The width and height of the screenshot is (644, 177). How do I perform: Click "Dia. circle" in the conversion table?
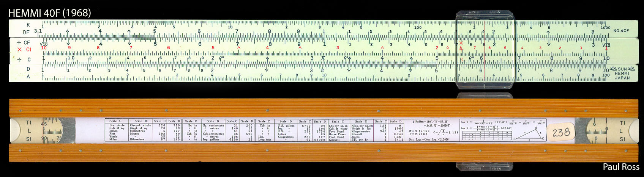(117, 125)
